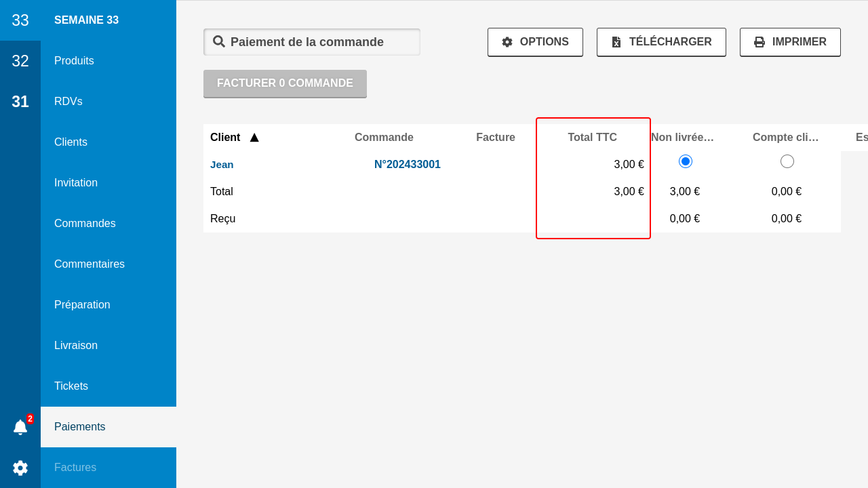Open the Livraison menu item

tap(76, 346)
